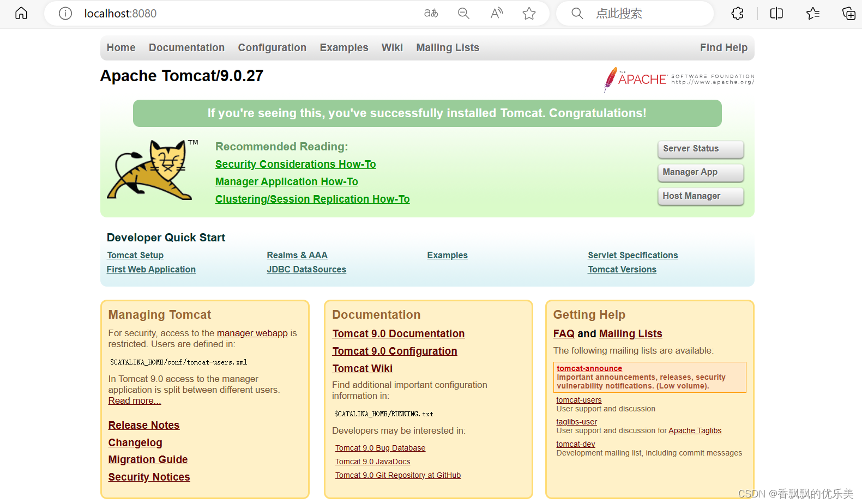Open the Wiki navigation item

click(392, 47)
